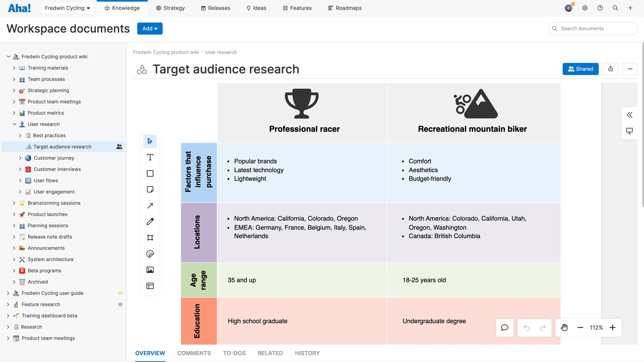644x362 pixels.
Task: Select the frame tool
Action: pyautogui.click(x=150, y=238)
